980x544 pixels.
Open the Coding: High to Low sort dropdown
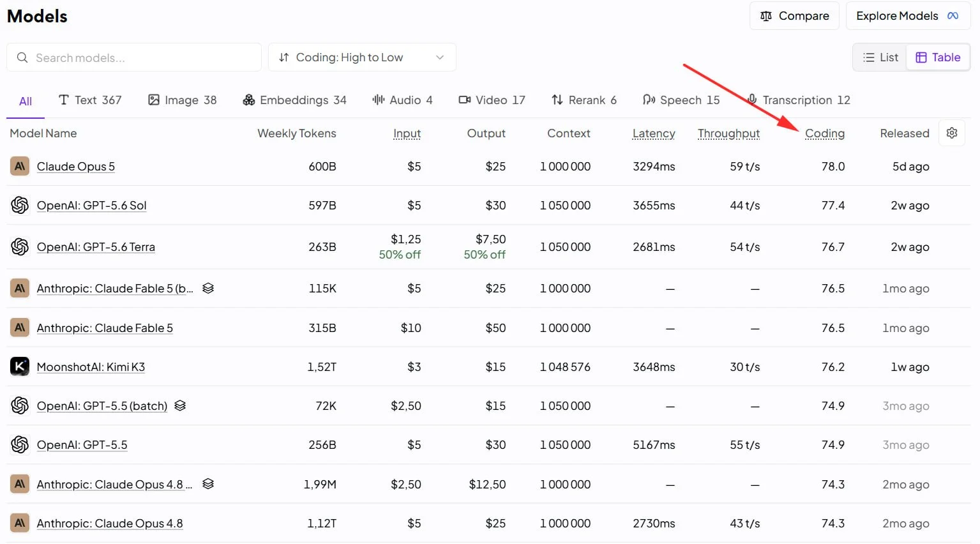click(362, 57)
